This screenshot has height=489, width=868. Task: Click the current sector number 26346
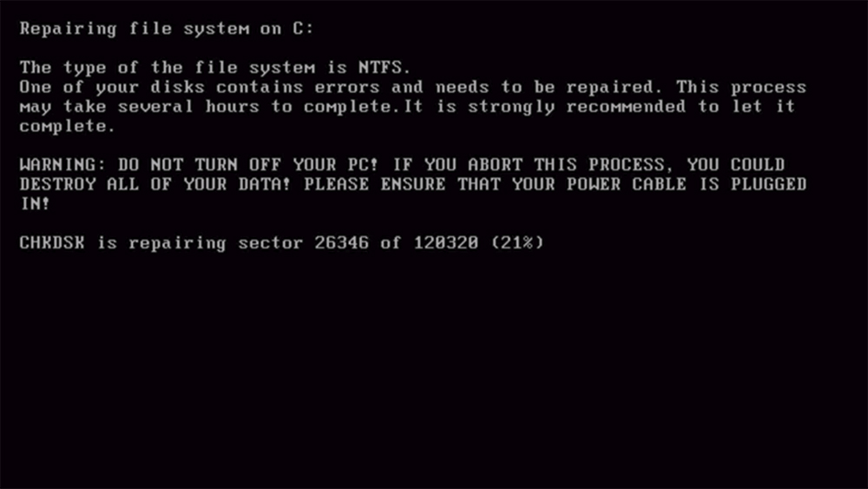tap(341, 242)
